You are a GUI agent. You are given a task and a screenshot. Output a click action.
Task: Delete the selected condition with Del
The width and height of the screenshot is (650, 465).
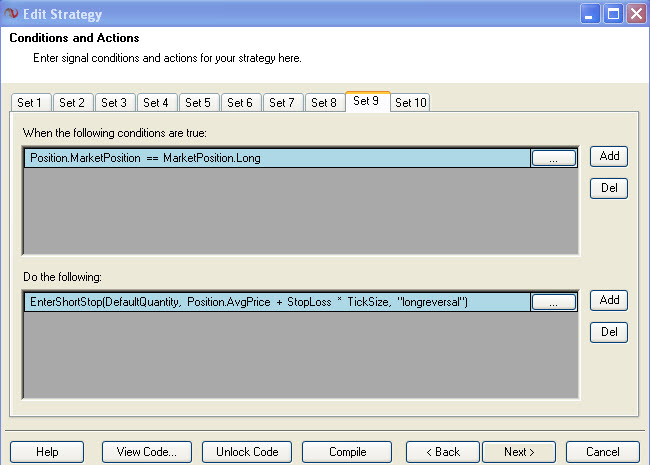coord(608,188)
